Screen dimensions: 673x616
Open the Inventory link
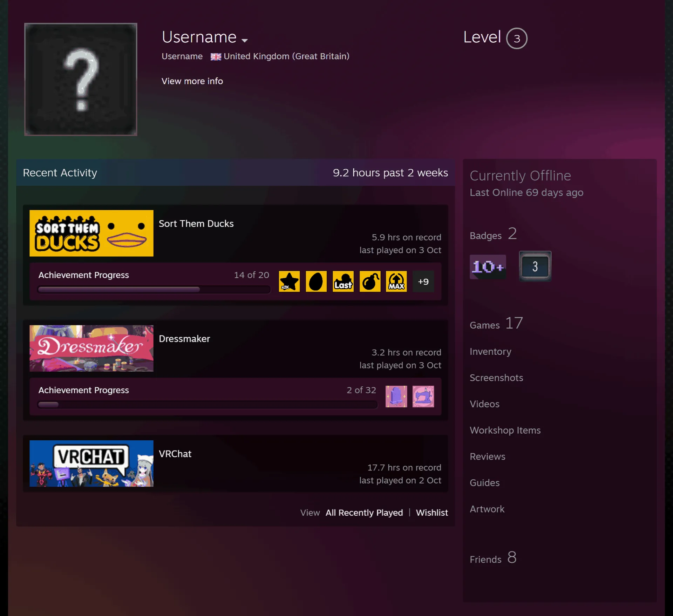pyautogui.click(x=490, y=351)
